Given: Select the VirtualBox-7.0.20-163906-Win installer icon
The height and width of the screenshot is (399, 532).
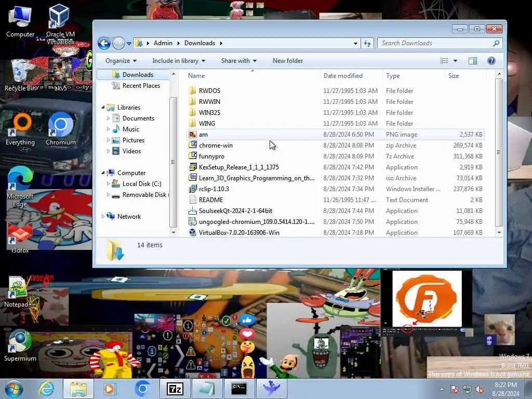Looking at the screenshot, I should click(192, 232).
